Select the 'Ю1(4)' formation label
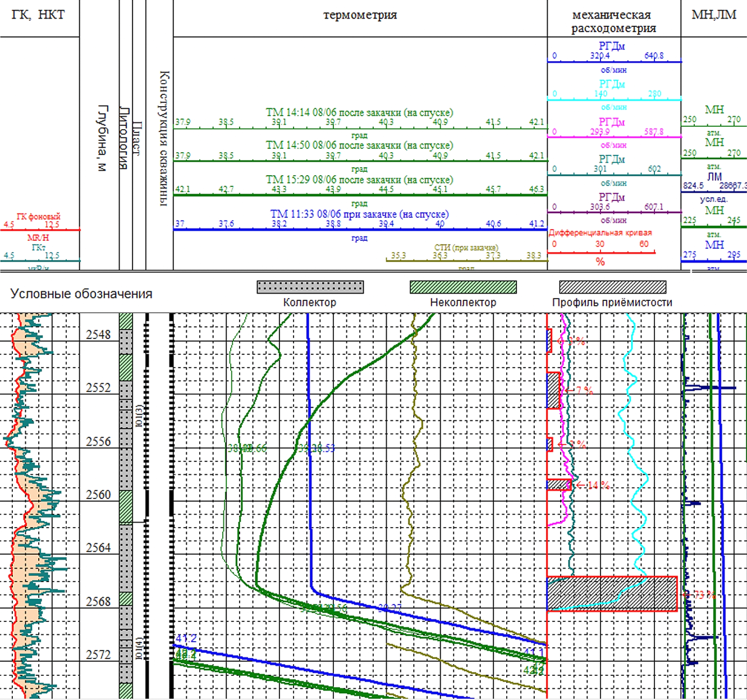 pos(139,649)
